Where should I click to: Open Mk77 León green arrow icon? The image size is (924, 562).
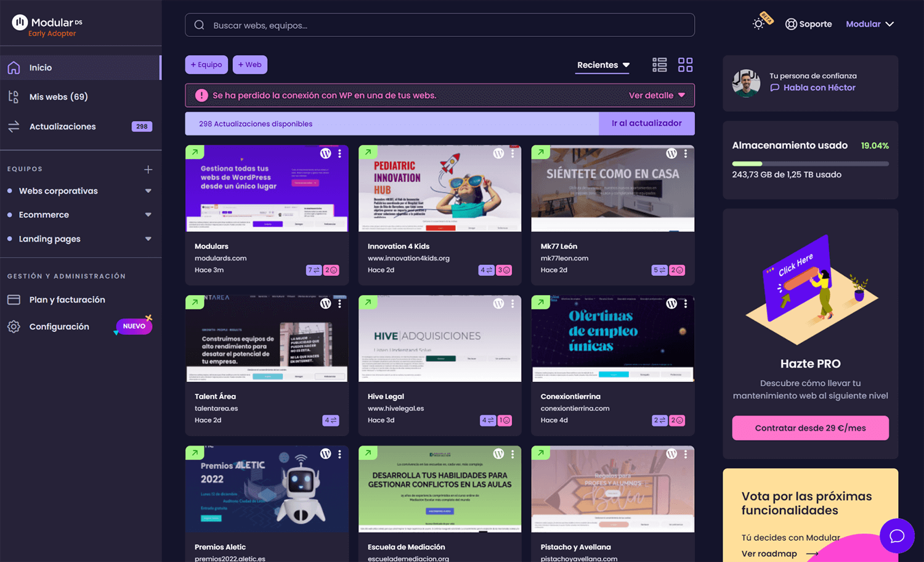tap(541, 152)
